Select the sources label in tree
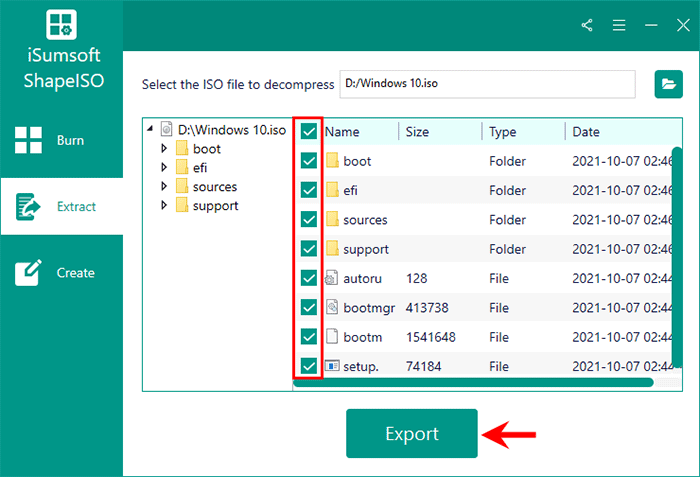 pyautogui.click(x=215, y=187)
